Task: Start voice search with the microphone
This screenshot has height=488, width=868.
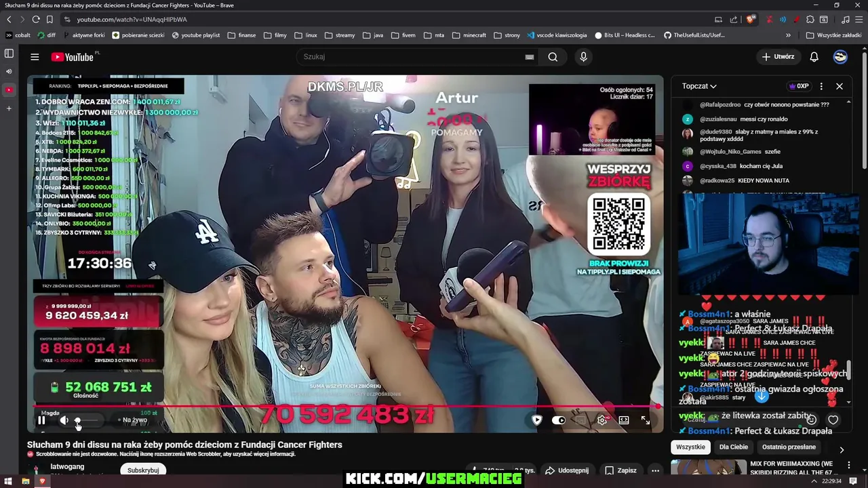Action: pos(583,57)
